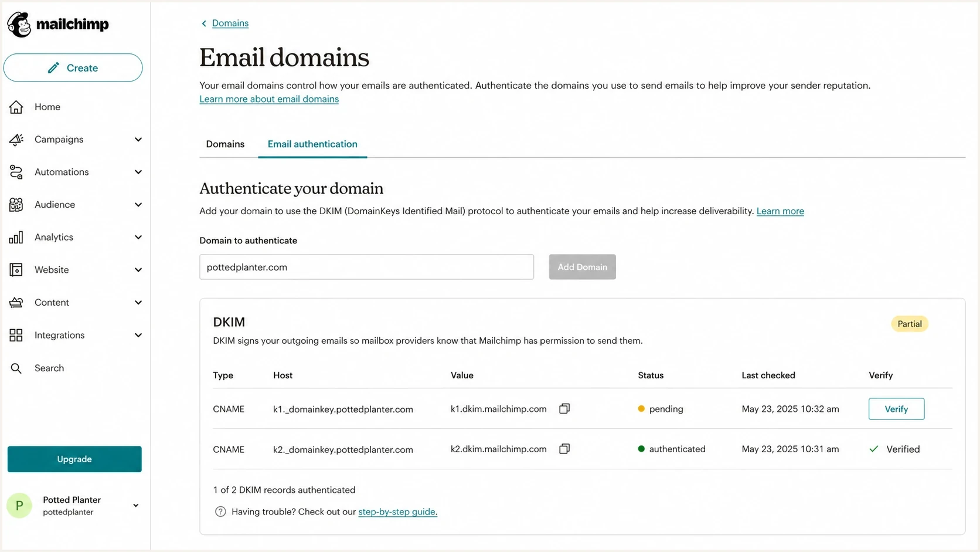Expand the Integrations menu chevron
Image resolution: width=980 pixels, height=552 pixels.
click(138, 335)
